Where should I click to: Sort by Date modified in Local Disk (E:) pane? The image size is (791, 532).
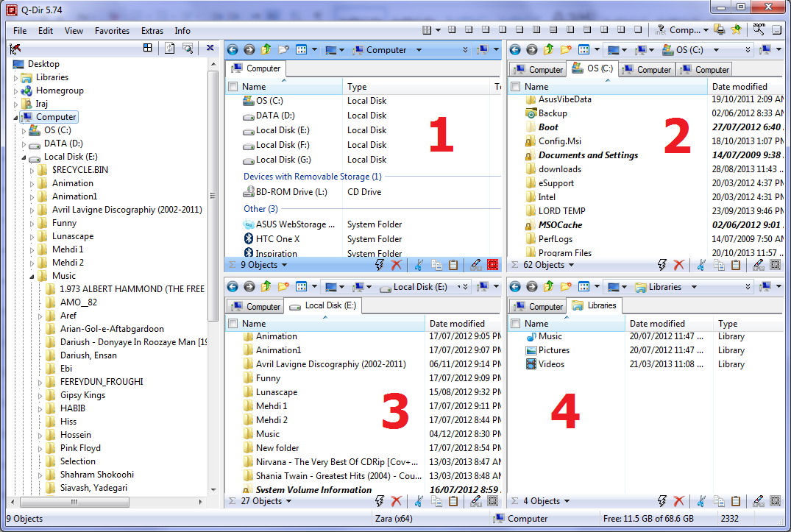click(463, 323)
